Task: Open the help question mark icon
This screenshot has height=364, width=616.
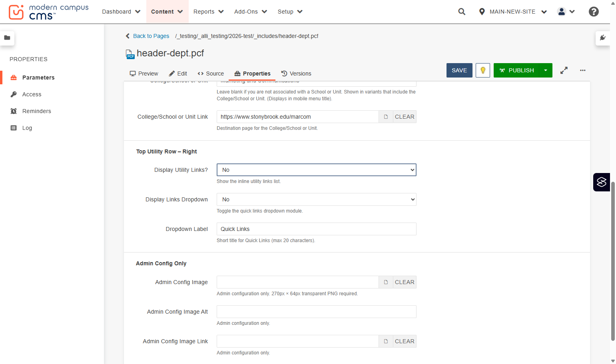Action: [x=594, y=12]
